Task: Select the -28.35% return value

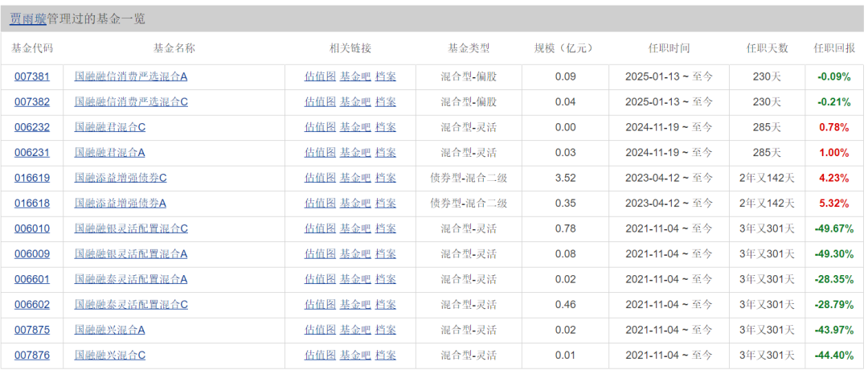Action: click(833, 279)
